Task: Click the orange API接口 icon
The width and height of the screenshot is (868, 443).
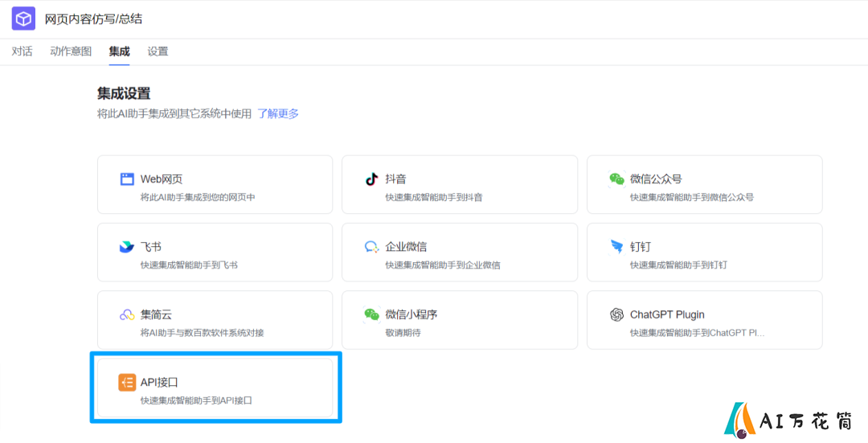Action: point(127,383)
